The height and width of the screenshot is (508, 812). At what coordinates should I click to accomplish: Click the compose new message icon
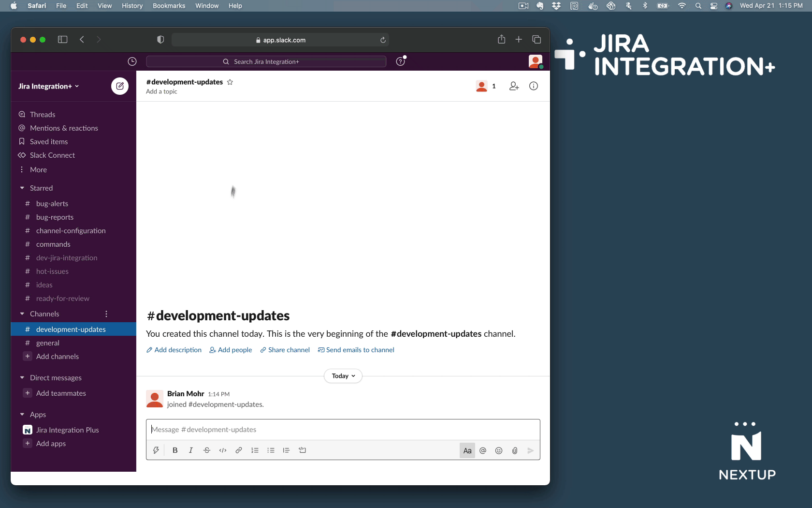[x=120, y=86]
